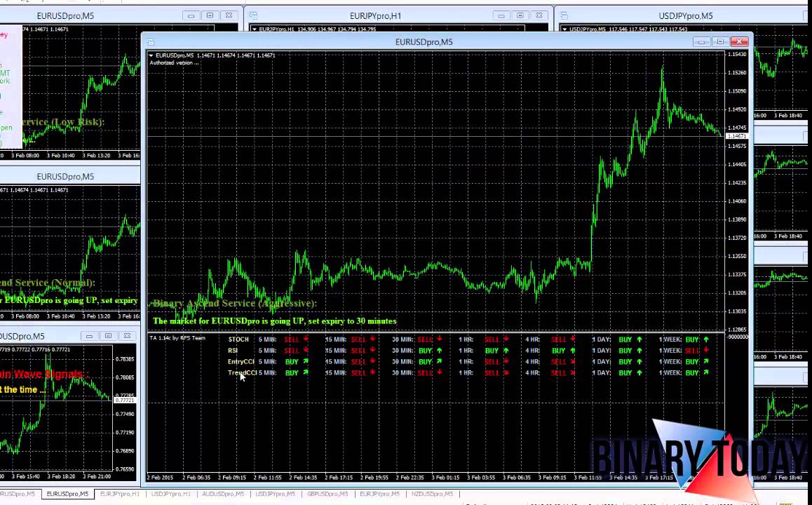Switch to the EURJPYpro,H1 bottom tab
Viewport: 812px width, 505px height.
pyautogui.click(x=120, y=494)
